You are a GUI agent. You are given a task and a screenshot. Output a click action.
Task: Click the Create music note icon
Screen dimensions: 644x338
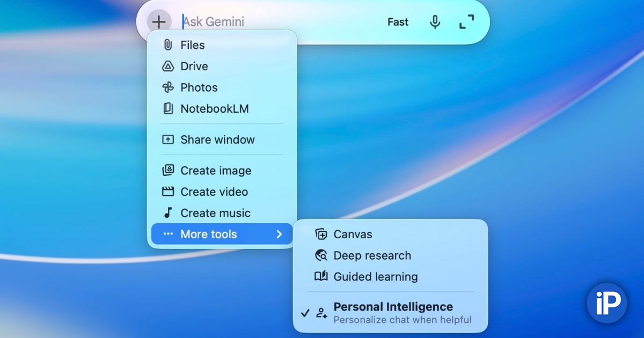(168, 212)
